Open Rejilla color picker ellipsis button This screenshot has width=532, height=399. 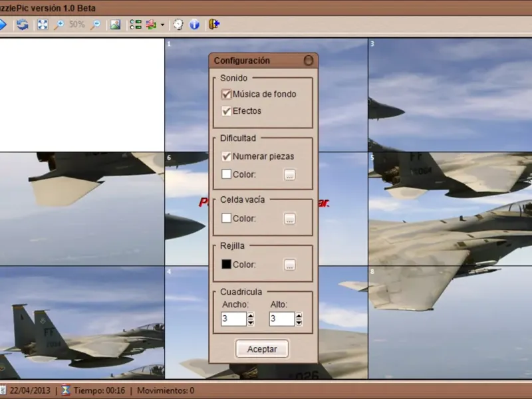click(x=289, y=265)
